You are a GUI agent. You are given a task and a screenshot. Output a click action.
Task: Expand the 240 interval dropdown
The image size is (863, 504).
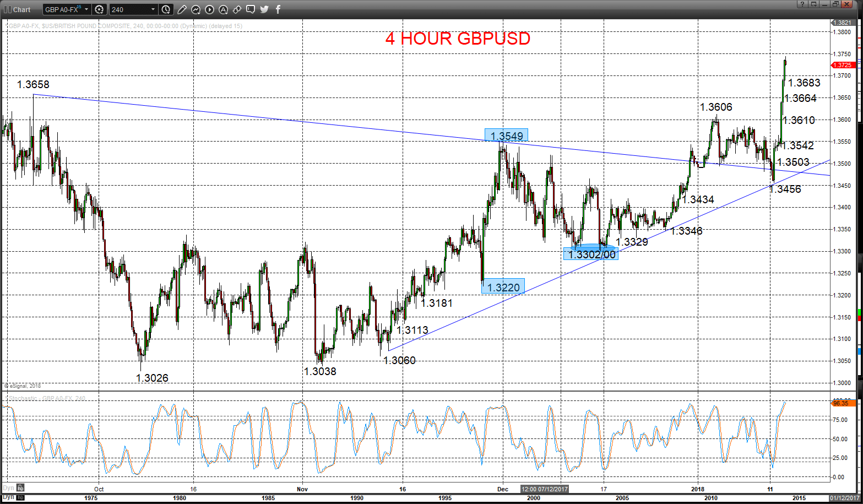pos(153,9)
